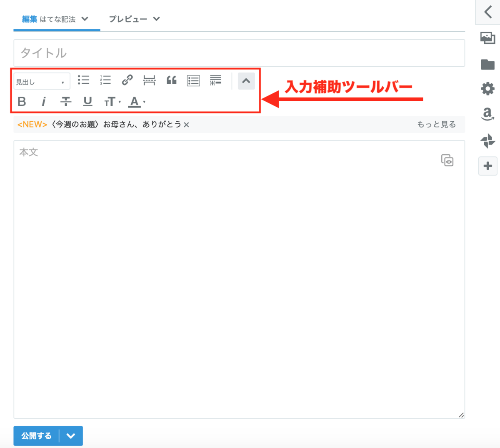Insert a footnote with the footnote icon

coord(215,80)
